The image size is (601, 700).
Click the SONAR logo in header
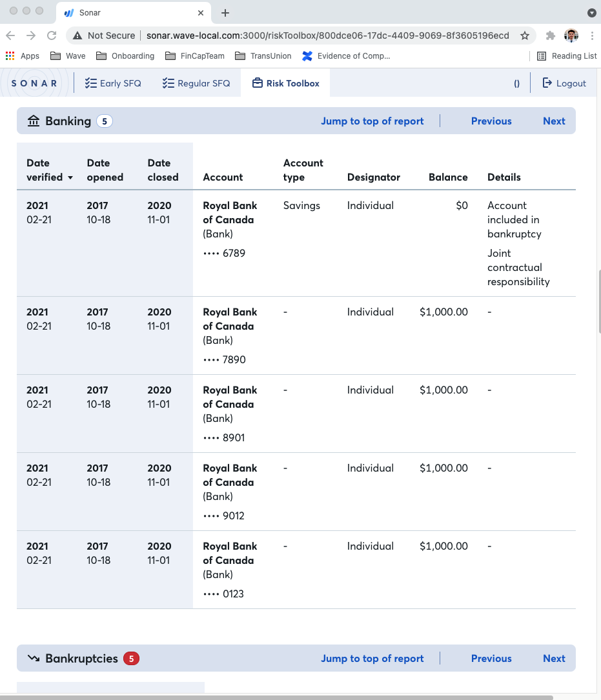[x=35, y=83]
